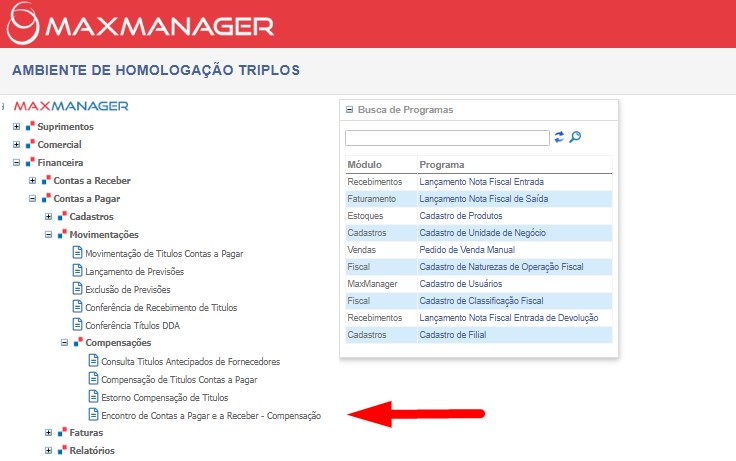
Task: Open Compensação de Titulos Contas a Pagar
Action: tap(179, 379)
